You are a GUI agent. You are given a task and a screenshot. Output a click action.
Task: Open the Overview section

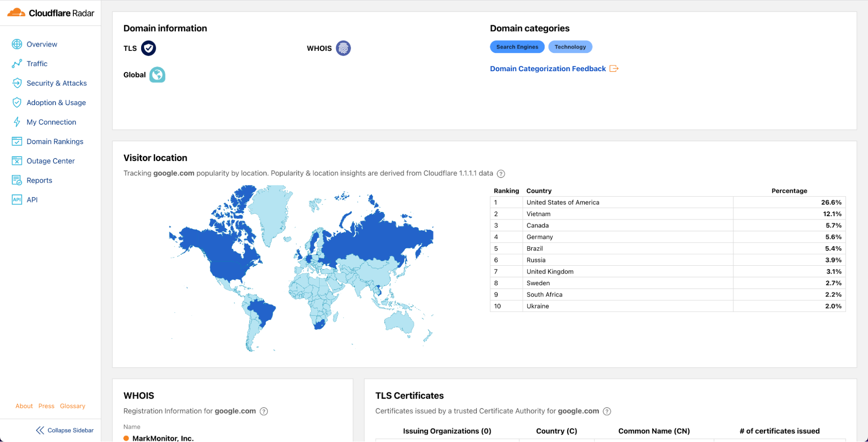click(42, 44)
